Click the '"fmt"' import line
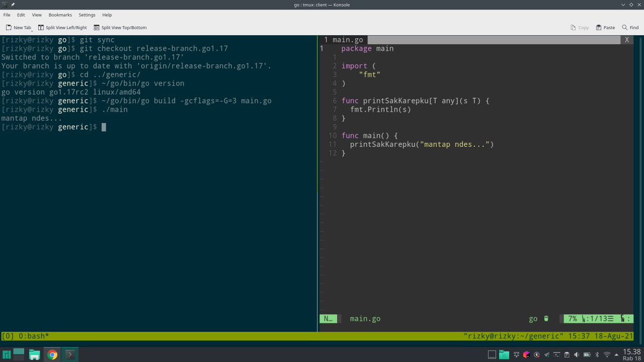 tap(370, 75)
